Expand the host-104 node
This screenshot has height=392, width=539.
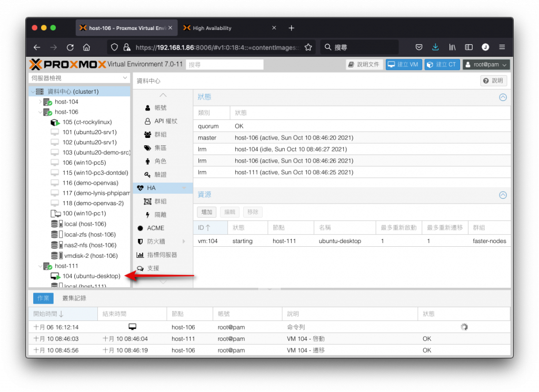click(40, 102)
